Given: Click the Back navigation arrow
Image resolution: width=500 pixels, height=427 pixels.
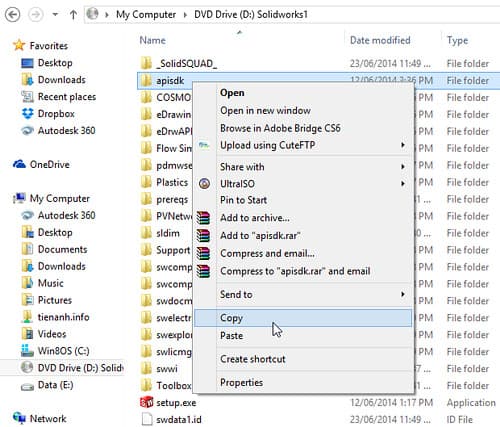Looking at the screenshot, I should pos(13,15).
